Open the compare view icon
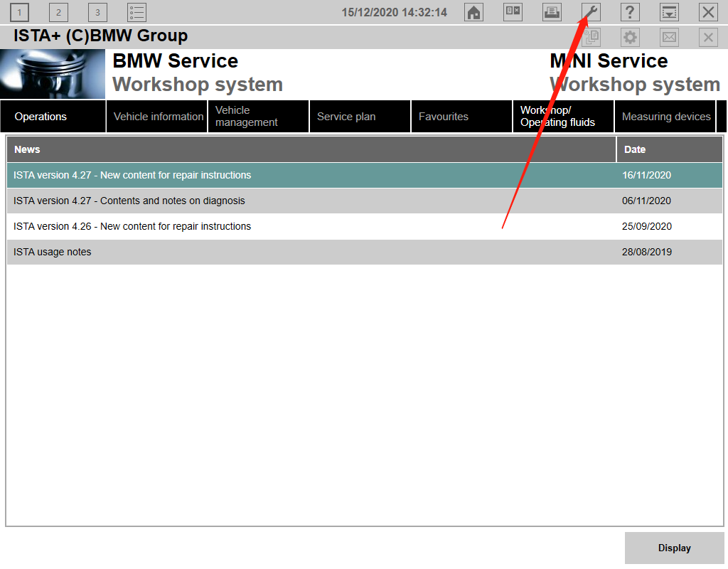 [x=513, y=12]
